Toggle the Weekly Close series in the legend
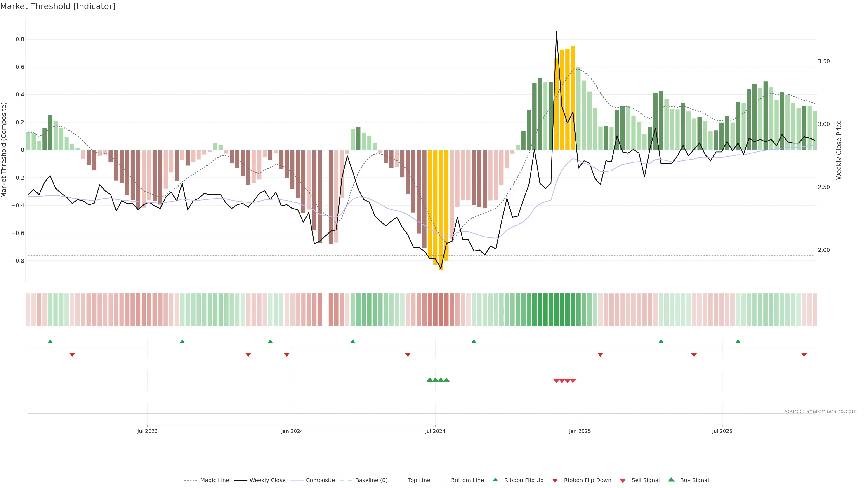Image resolution: width=868 pixels, height=488 pixels. click(x=267, y=480)
